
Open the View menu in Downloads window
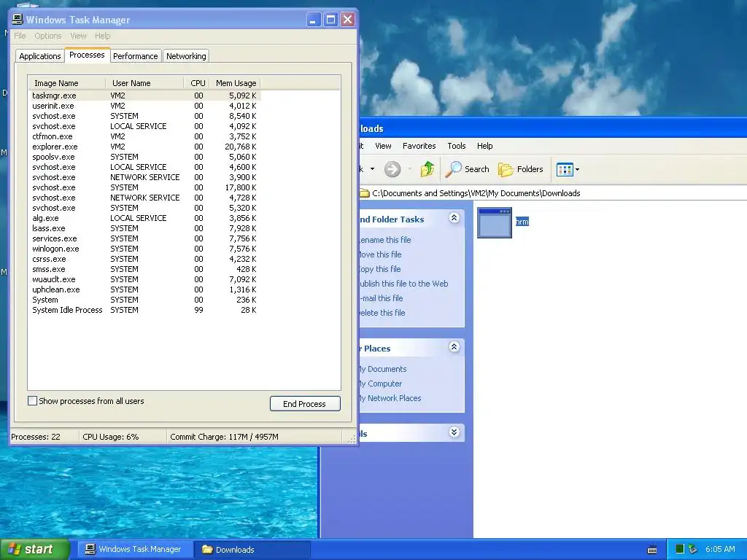click(x=382, y=146)
